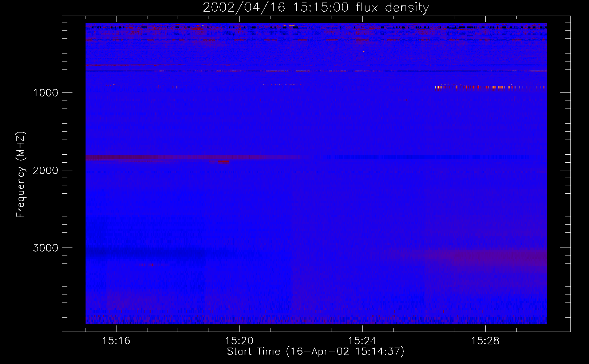Click the red dotted emission band near 950 MHz
The image size is (589, 364).
pos(490,87)
